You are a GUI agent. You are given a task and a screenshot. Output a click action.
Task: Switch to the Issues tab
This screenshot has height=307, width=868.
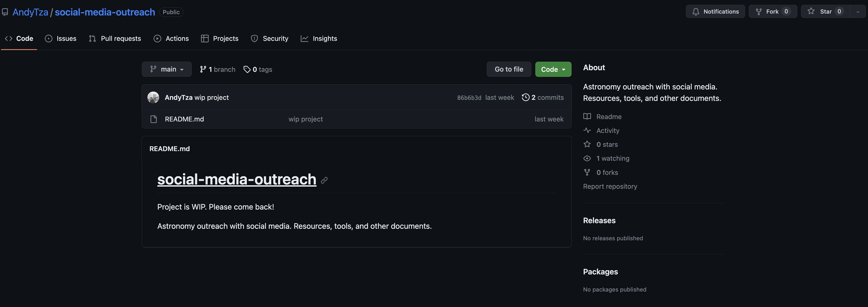(x=61, y=39)
